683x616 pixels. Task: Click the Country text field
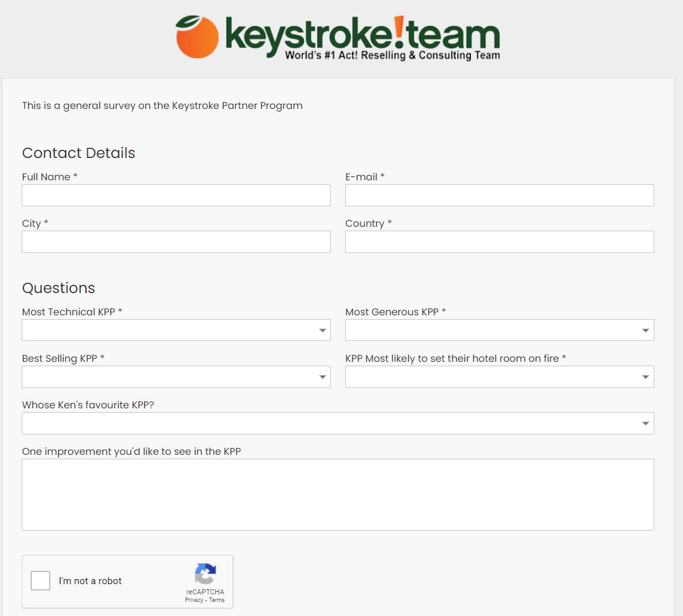tap(499, 241)
